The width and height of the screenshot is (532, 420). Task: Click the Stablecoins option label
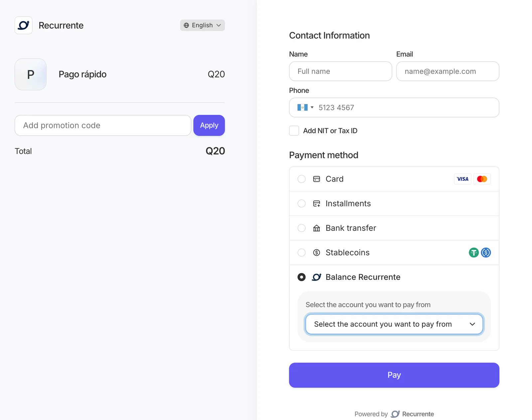[x=347, y=253]
